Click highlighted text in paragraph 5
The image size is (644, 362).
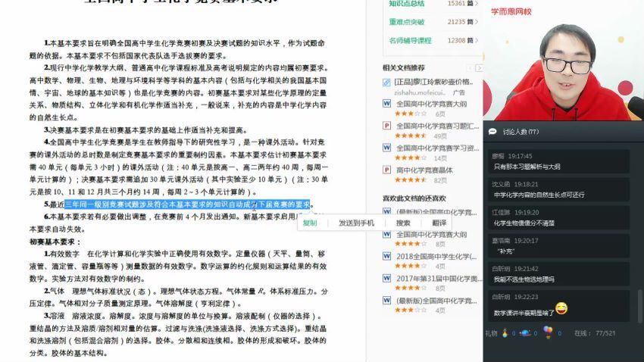point(187,204)
